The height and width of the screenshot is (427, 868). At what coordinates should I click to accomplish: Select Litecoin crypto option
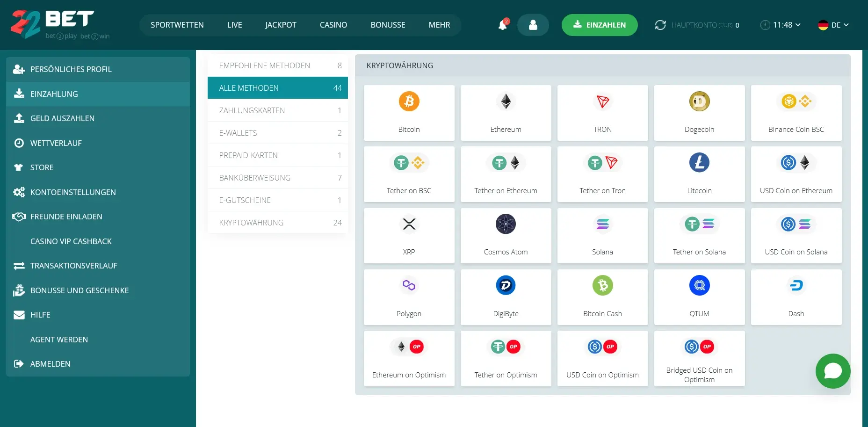pyautogui.click(x=699, y=174)
